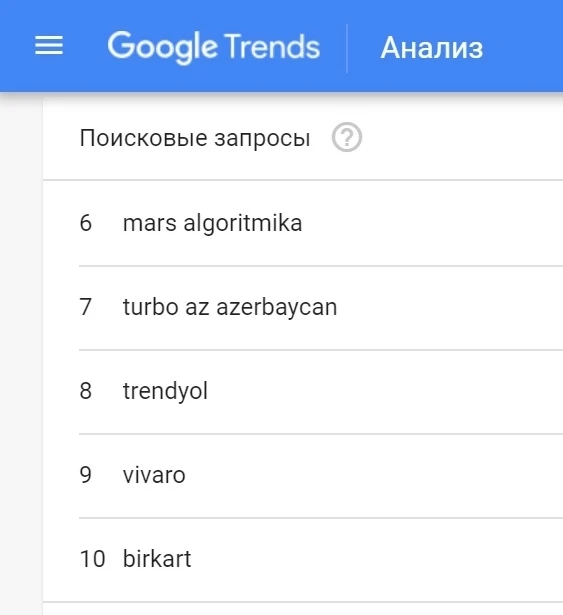Open the birkart search query
This screenshot has height=615, width=563.
(157, 559)
